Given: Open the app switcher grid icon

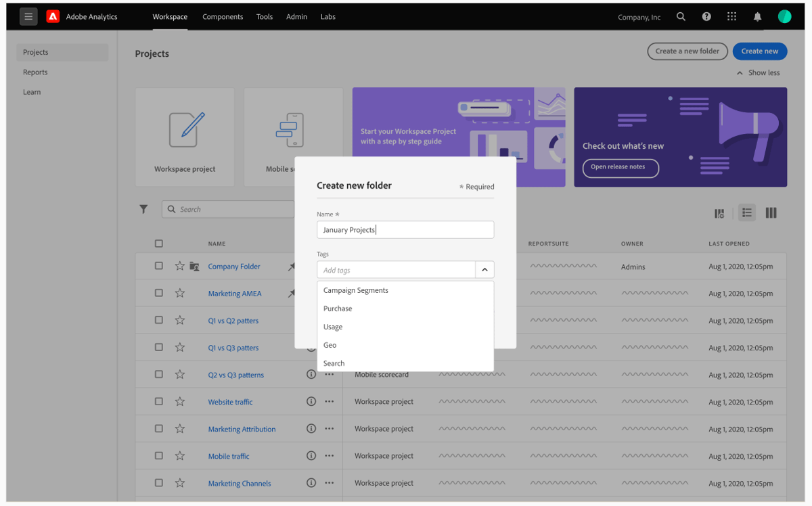Looking at the screenshot, I should [x=731, y=16].
